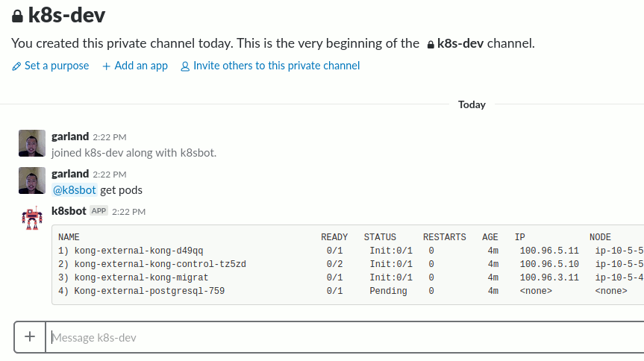Open k8sbot robot avatar
This screenshot has height=361, width=644.
pyautogui.click(x=32, y=218)
